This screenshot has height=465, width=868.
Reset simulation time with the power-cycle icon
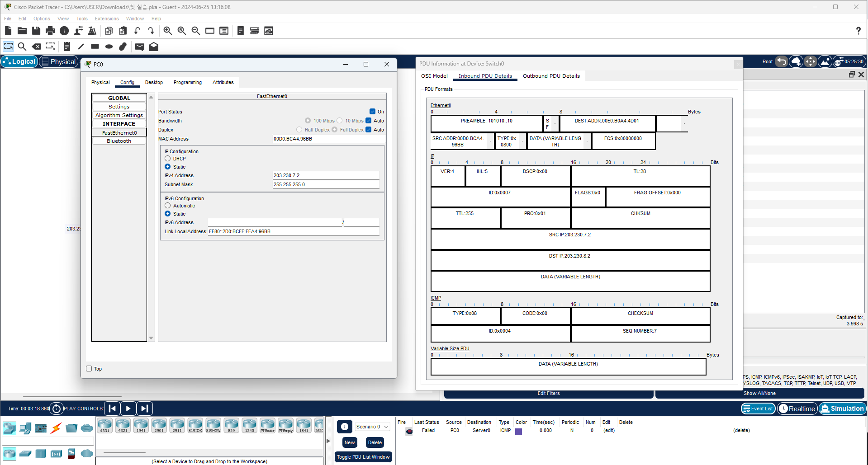tap(56, 409)
